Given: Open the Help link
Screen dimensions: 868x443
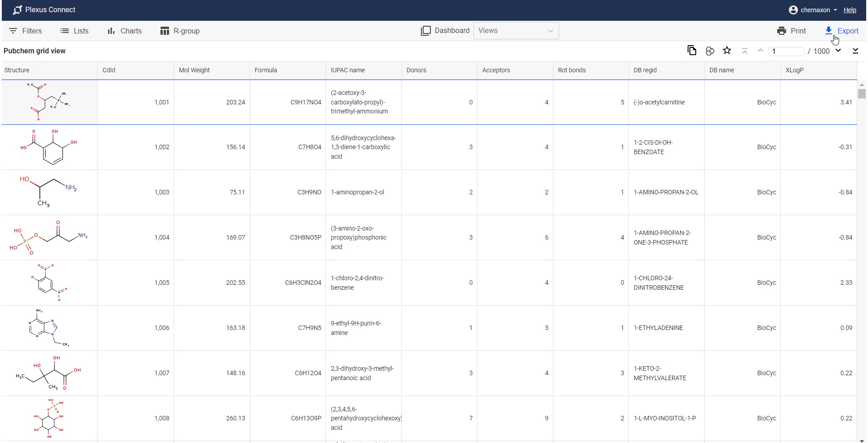Looking at the screenshot, I should tap(849, 10).
